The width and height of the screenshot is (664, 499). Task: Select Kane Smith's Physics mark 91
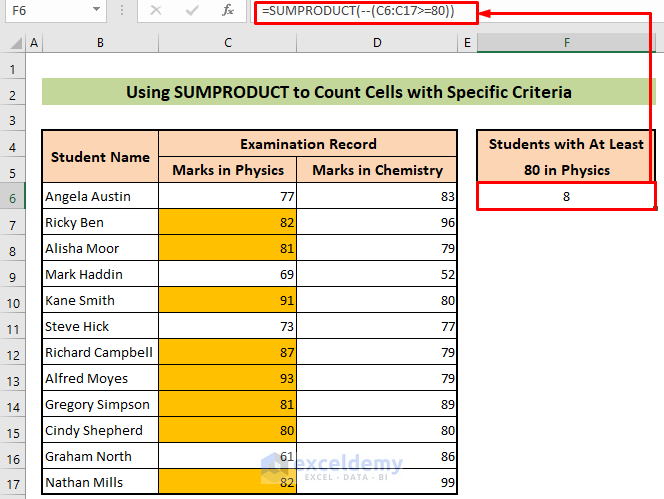228,300
